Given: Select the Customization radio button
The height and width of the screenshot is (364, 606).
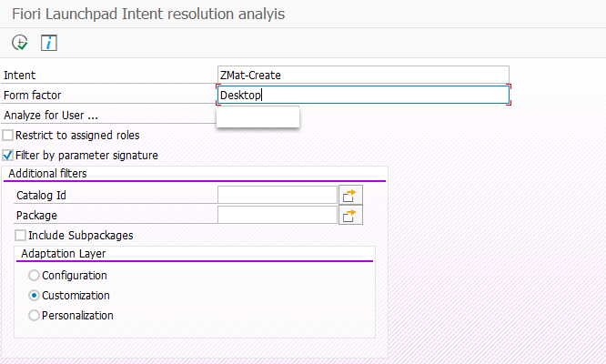Looking at the screenshot, I should [34, 295].
